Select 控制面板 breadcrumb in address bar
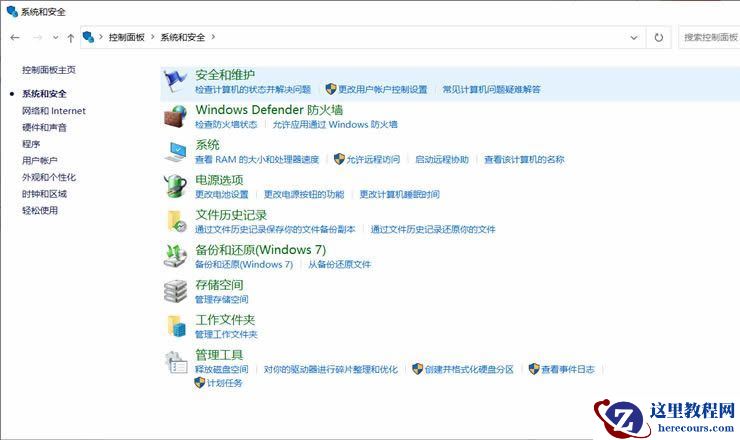The height and width of the screenshot is (440, 740). [126, 37]
